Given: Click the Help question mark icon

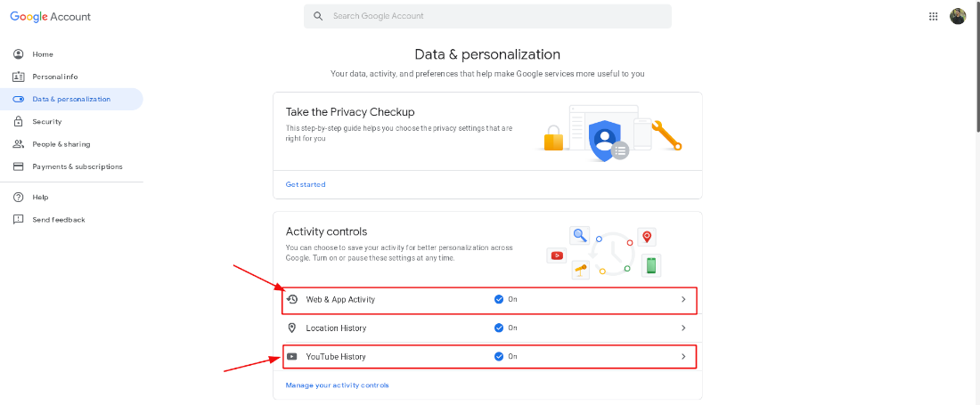Looking at the screenshot, I should (18, 197).
